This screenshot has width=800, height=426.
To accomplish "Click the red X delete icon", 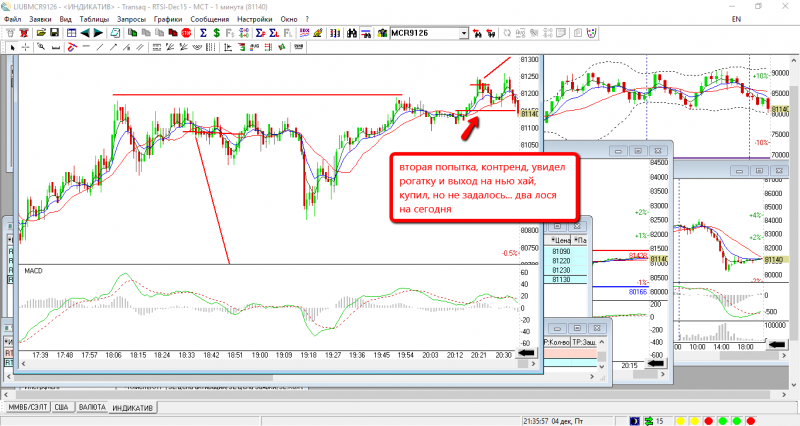I will [23, 33].
